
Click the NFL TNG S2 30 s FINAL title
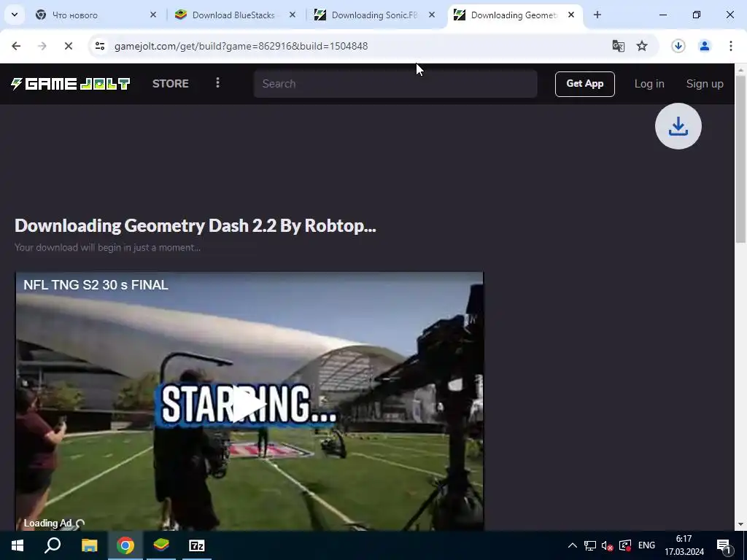click(x=96, y=285)
